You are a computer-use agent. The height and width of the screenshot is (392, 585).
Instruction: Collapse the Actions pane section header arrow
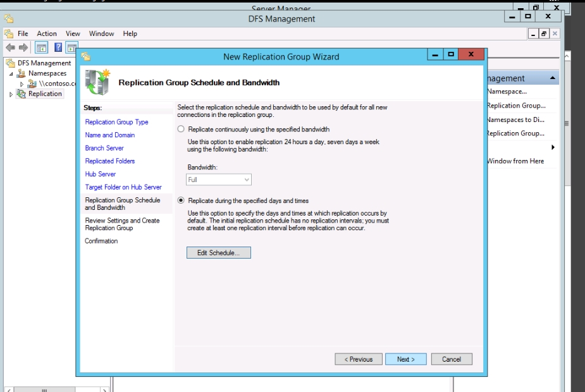coord(553,78)
